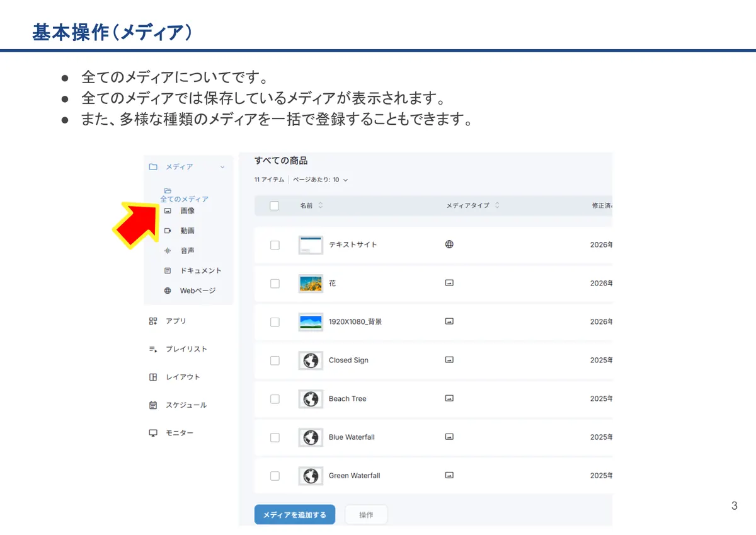Click the アプリ grid icon
This screenshot has height=535, width=756.
click(x=152, y=321)
